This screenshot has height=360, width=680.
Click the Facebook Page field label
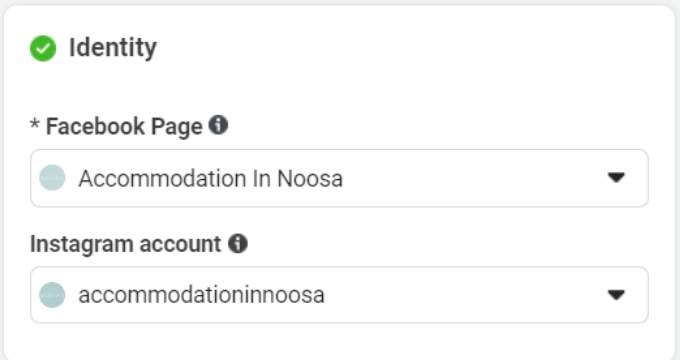[x=124, y=126]
